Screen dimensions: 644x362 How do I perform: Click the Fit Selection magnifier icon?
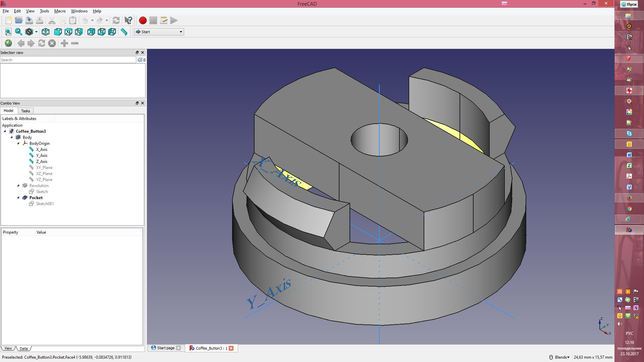19,32
